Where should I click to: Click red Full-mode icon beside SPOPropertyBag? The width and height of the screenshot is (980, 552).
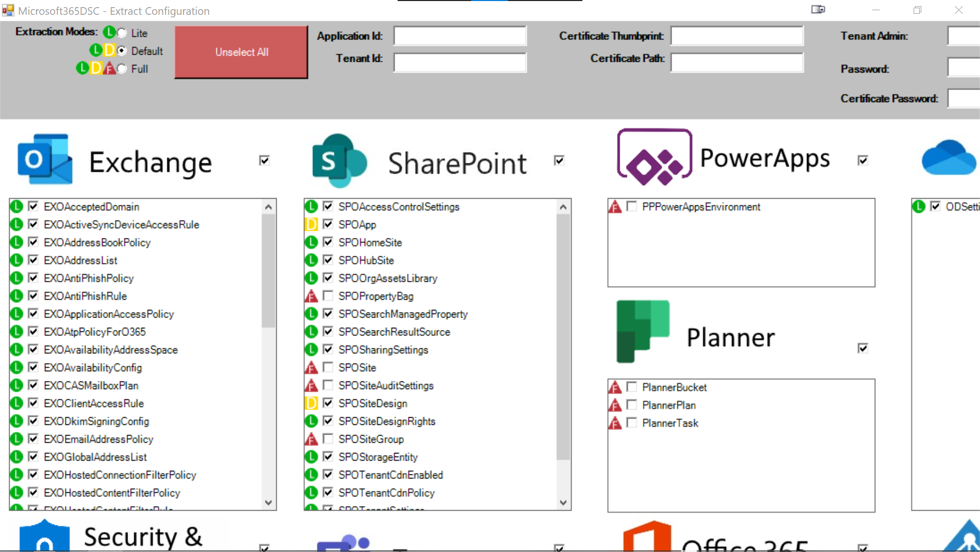(311, 296)
